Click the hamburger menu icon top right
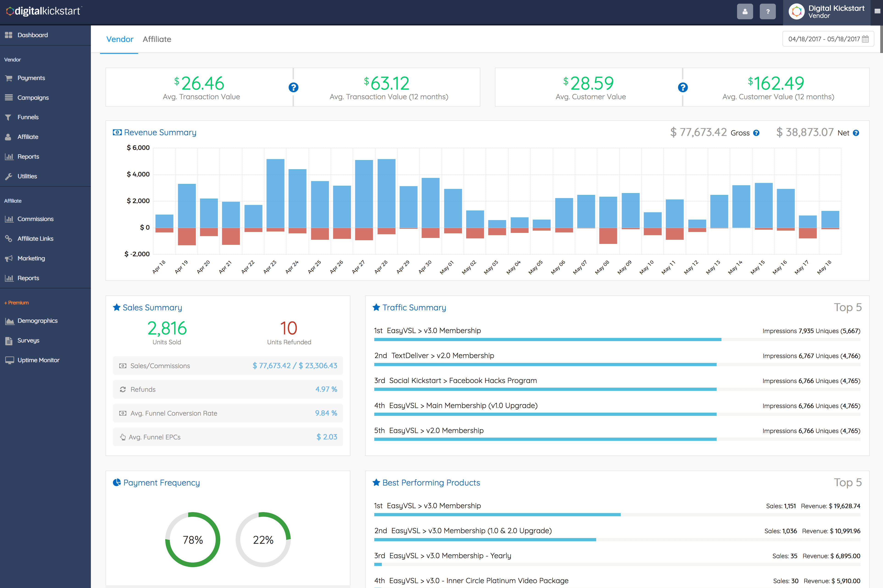The width and height of the screenshot is (883, 588). [x=877, y=11]
